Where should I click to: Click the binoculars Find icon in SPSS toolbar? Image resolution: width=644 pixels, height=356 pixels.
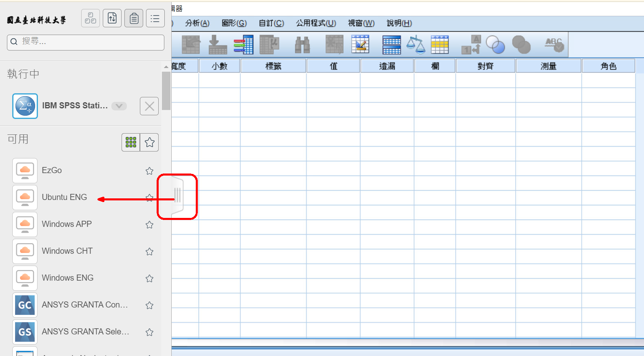point(302,45)
